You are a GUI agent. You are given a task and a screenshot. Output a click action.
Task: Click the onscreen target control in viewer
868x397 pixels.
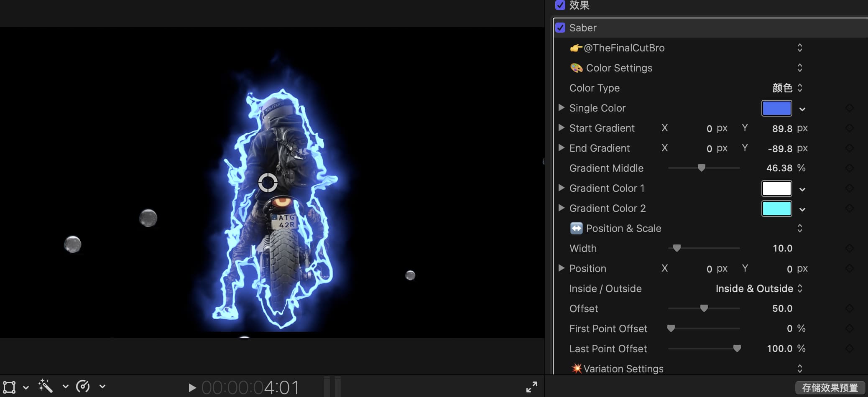click(268, 183)
